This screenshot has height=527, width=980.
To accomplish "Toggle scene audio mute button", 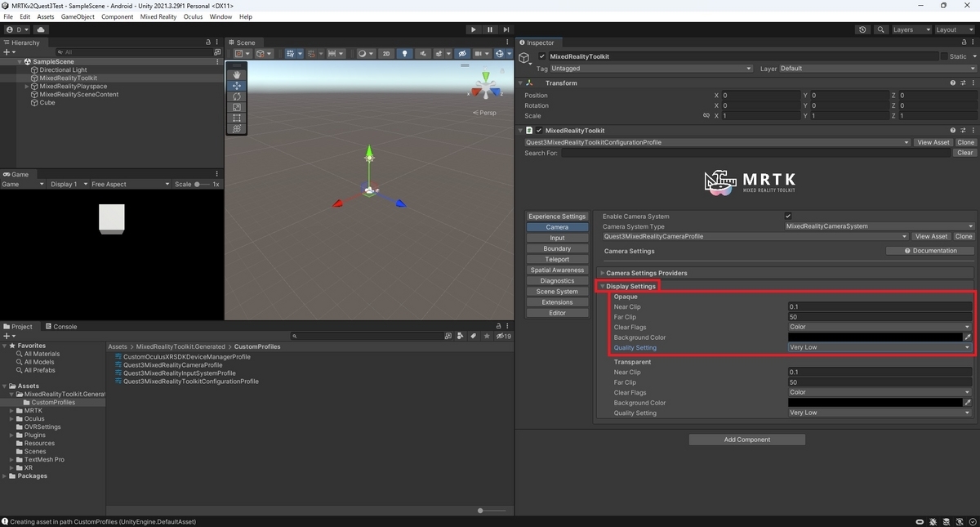I will [421, 54].
